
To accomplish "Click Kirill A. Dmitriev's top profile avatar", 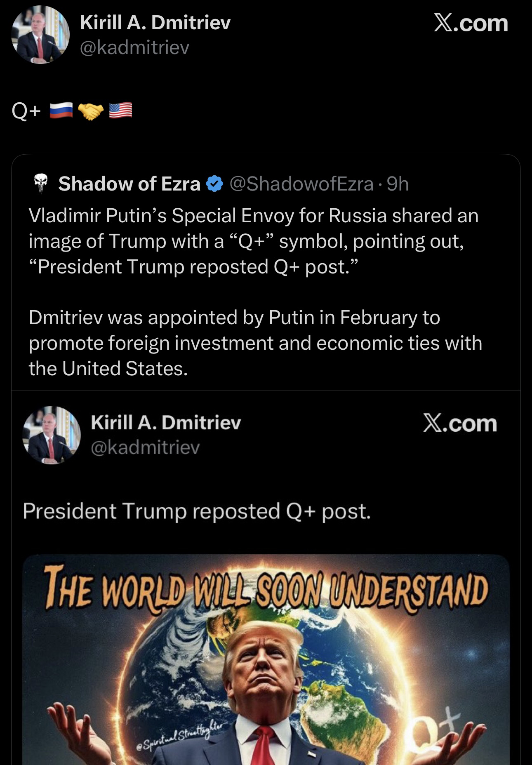I will 40,35.
